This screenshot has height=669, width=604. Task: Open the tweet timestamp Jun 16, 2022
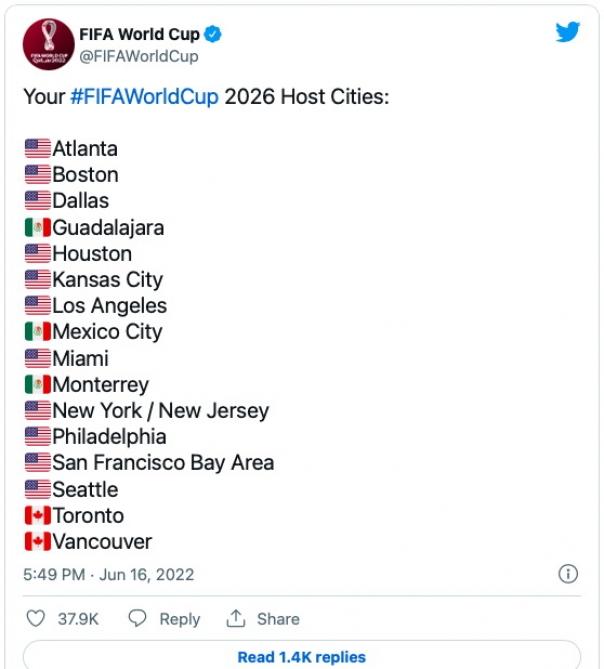(108, 575)
